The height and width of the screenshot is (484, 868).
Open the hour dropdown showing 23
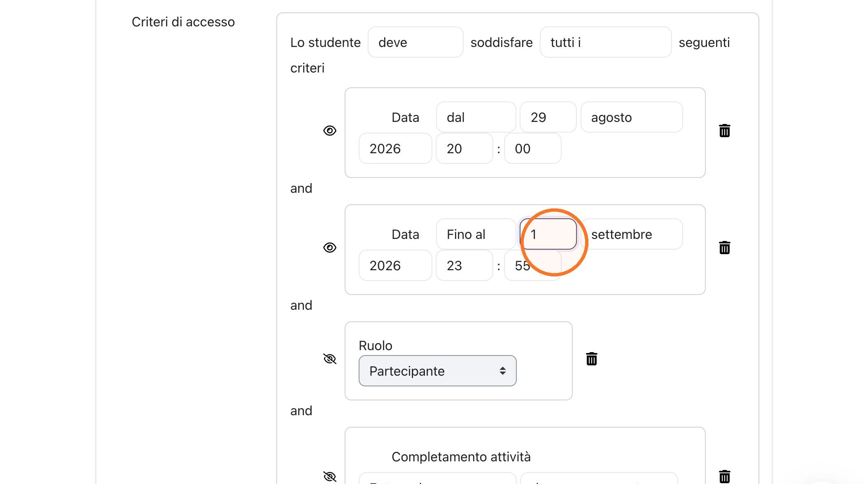(464, 266)
